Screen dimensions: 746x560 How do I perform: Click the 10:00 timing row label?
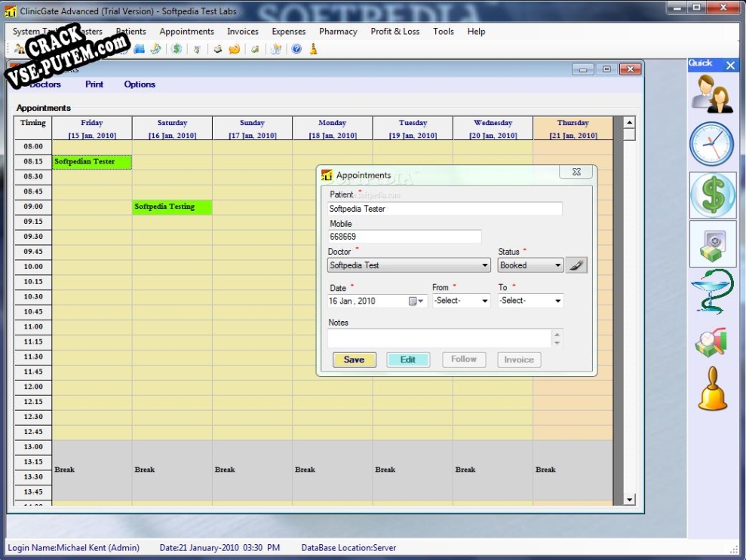(33, 267)
